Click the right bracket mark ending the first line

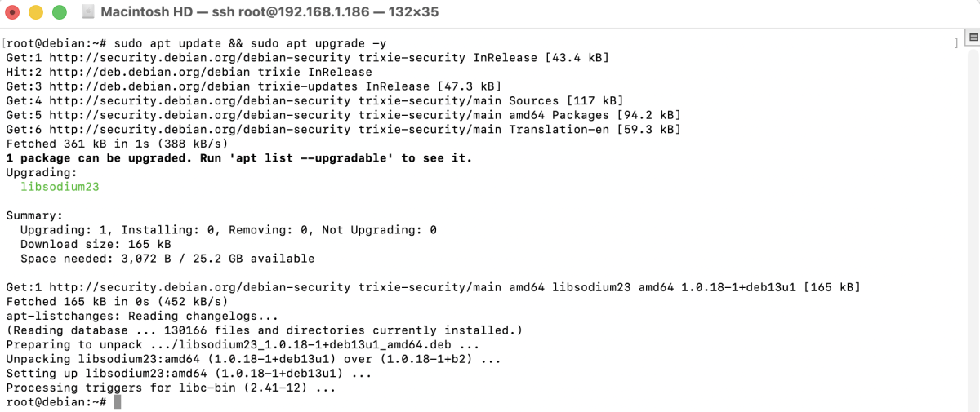click(955, 43)
